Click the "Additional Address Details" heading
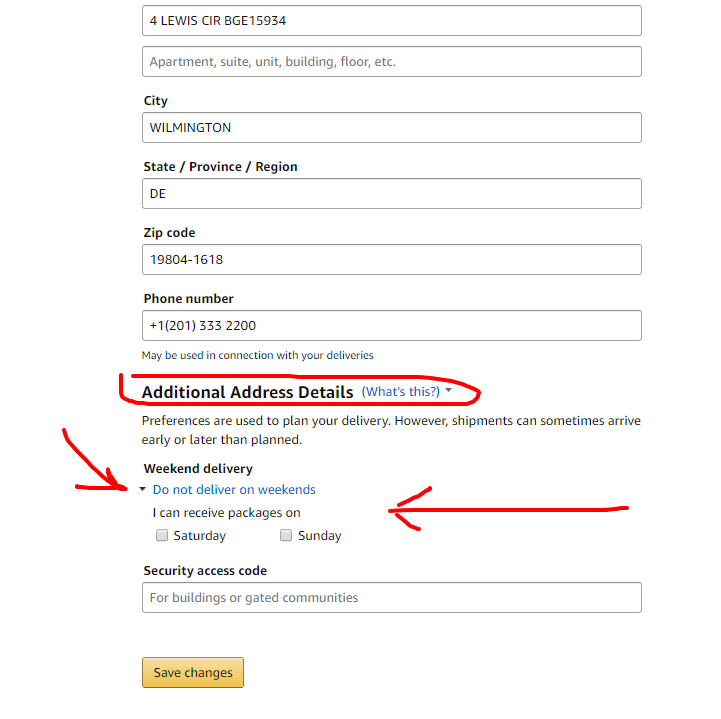This screenshot has height=719, width=721. pyautogui.click(x=247, y=392)
